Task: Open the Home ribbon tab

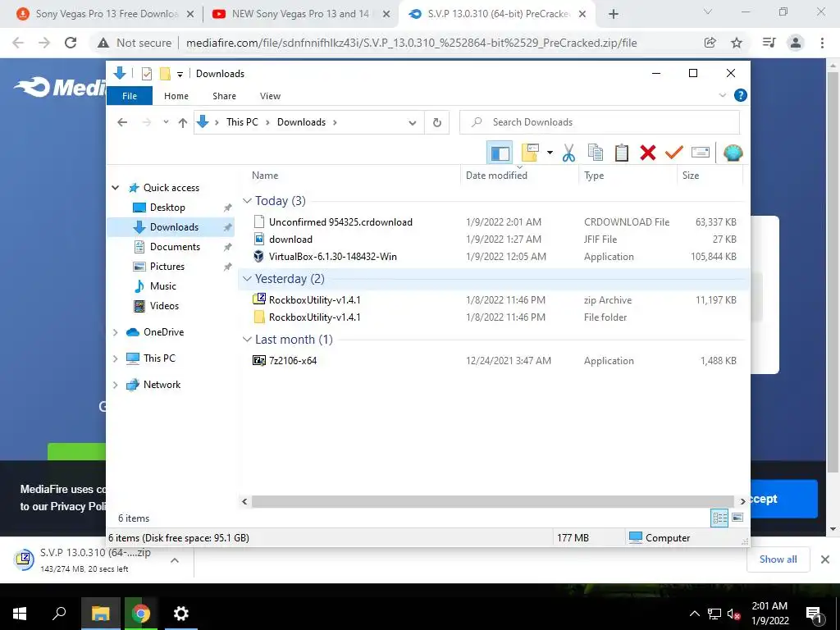Action: pyautogui.click(x=176, y=96)
